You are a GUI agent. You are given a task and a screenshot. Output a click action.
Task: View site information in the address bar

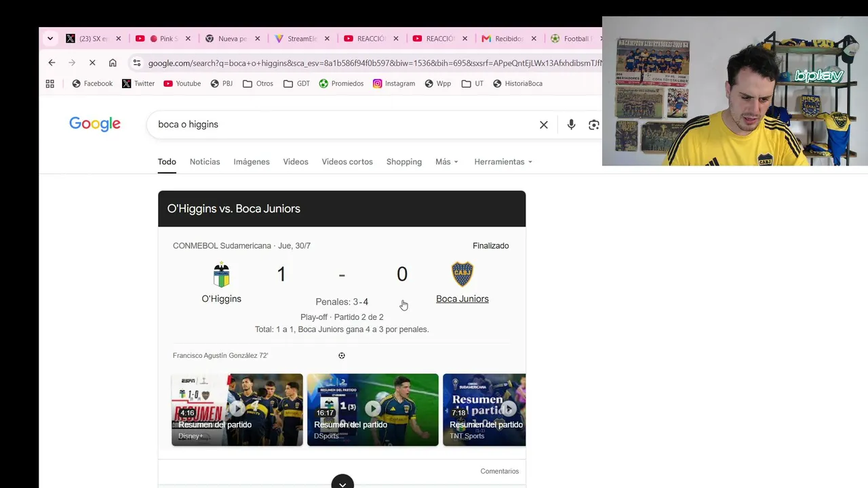pyautogui.click(x=137, y=63)
